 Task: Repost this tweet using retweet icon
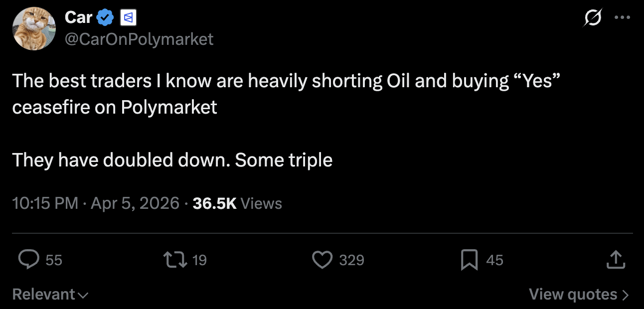[174, 260]
